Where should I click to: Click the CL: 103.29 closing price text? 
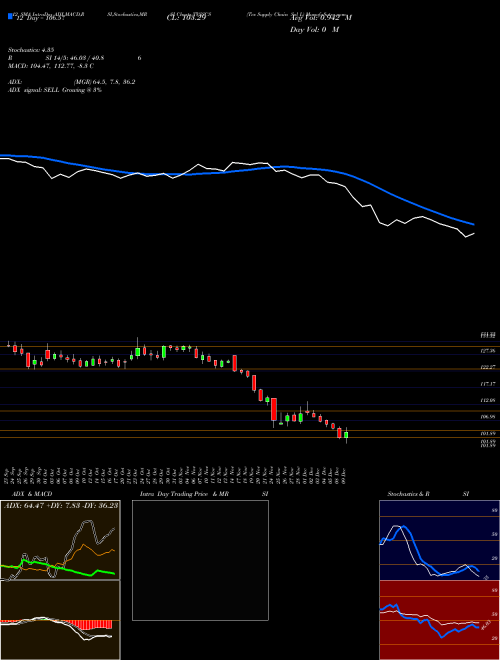pos(186,19)
